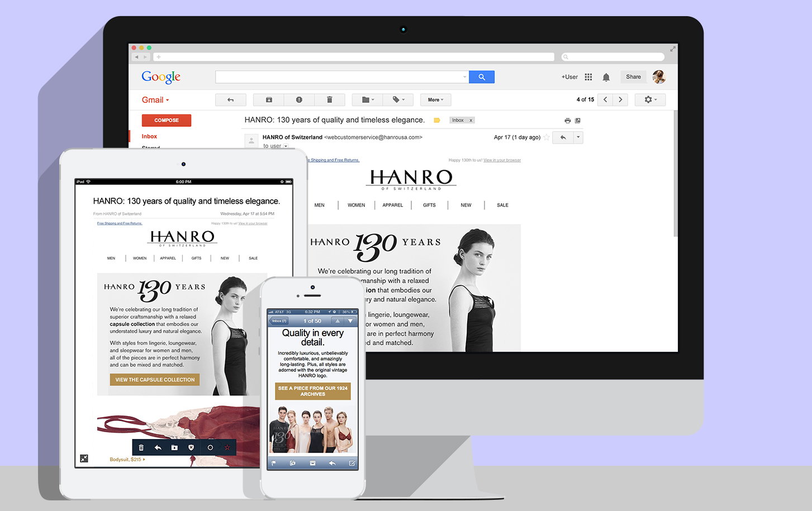This screenshot has height=511, width=812.
Task: Open the SALE tab in the desktop email
Action: (x=503, y=205)
